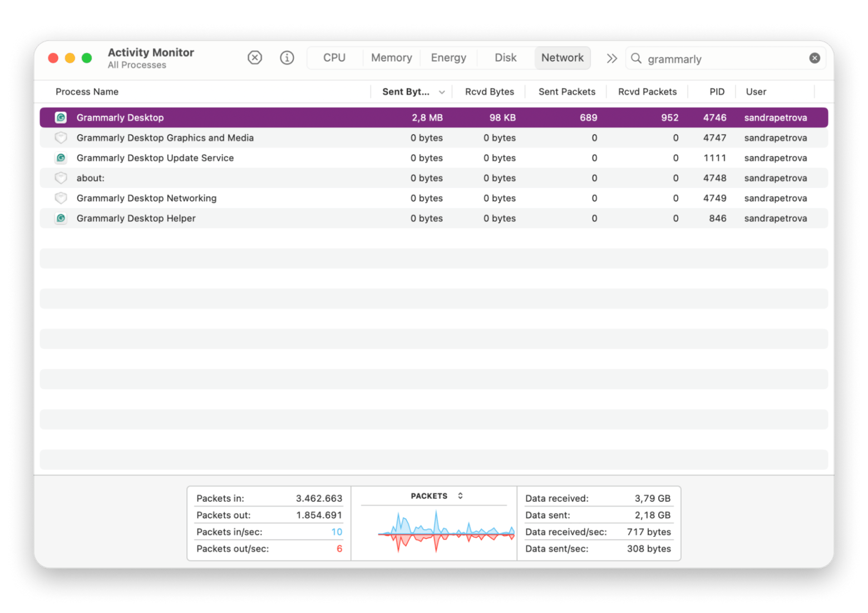Switch to the CPU tab
The image size is (868, 613).
(334, 58)
